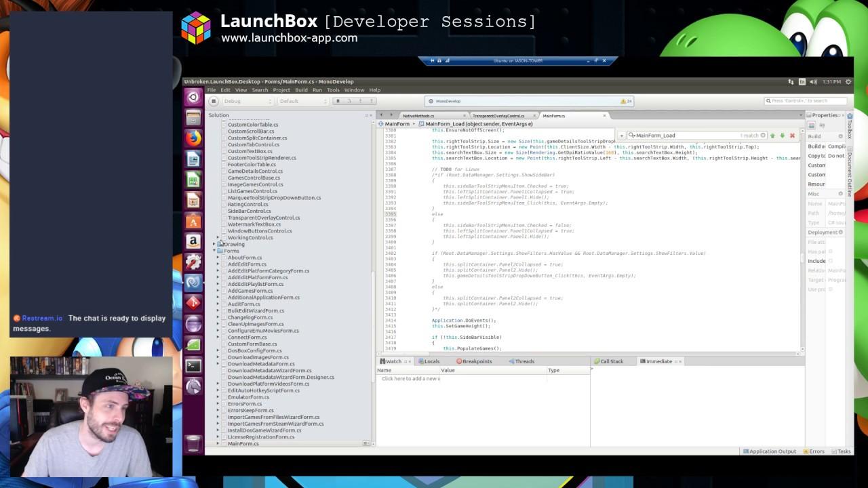
Task: Switch Properties pad to alphabetical view
Action: (822, 125)
